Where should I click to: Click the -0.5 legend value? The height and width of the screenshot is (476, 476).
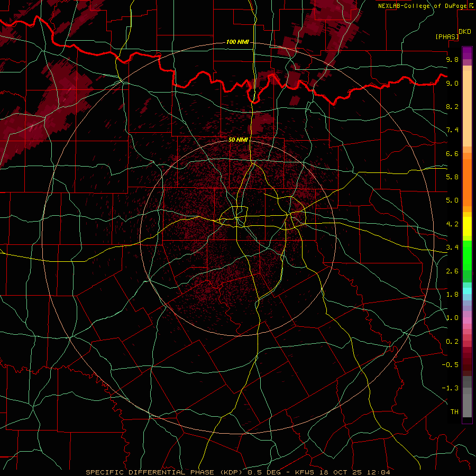point(450,364)
